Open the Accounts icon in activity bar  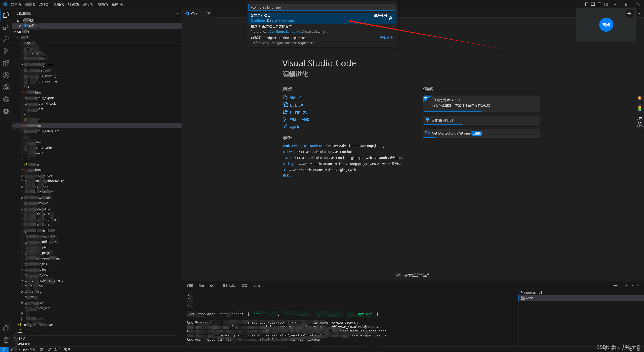pyautogui.click(x=6, y=328)
